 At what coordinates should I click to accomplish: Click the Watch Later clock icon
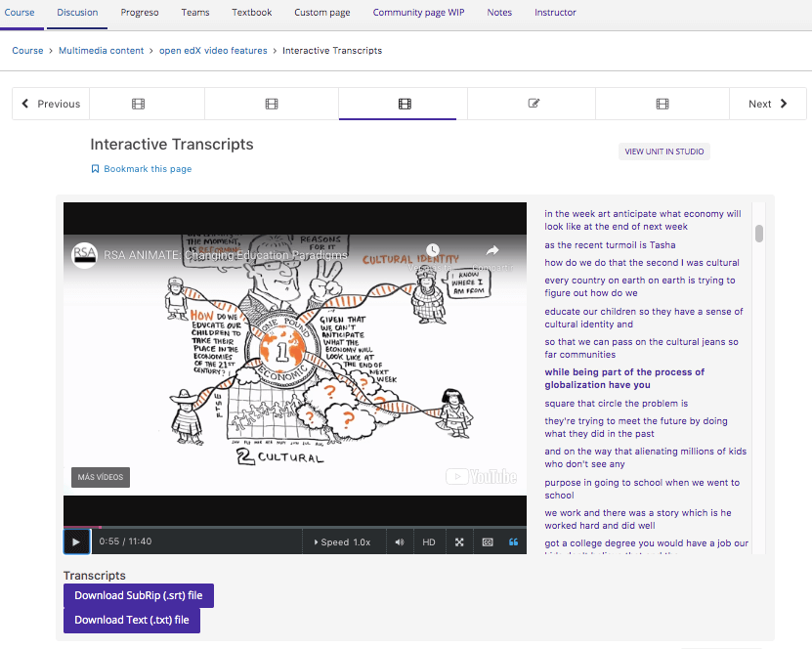click(x=432, y=251)
